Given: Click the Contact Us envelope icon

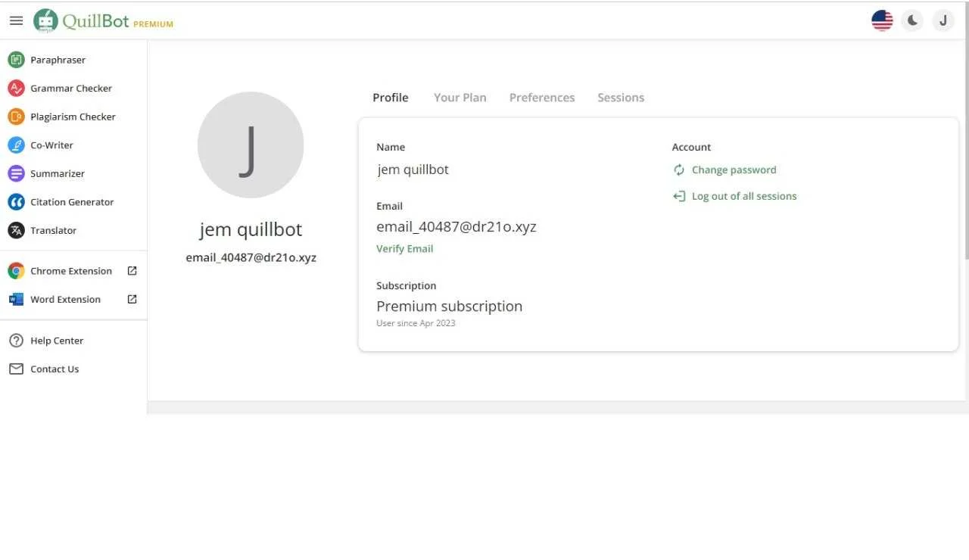Looking at the screenshot, I should coord(16,369).
